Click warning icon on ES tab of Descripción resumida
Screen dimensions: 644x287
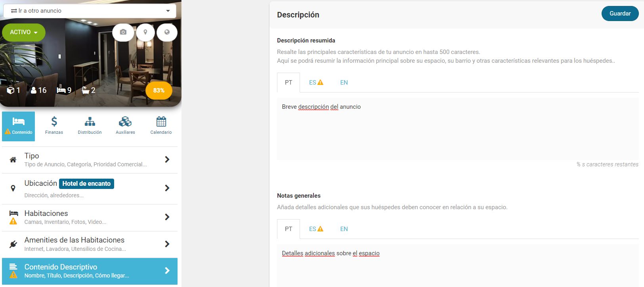[x=321, y=83]
